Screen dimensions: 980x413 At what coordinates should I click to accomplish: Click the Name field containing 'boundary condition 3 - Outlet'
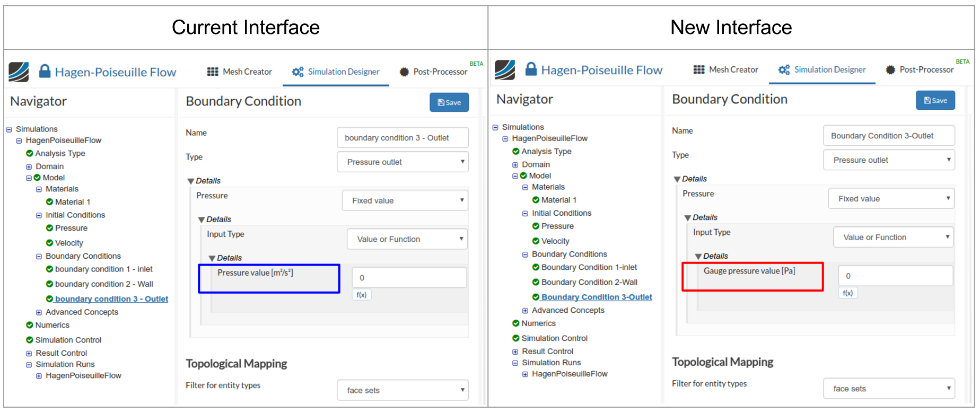pyautogui.click(x=402, y=138)
